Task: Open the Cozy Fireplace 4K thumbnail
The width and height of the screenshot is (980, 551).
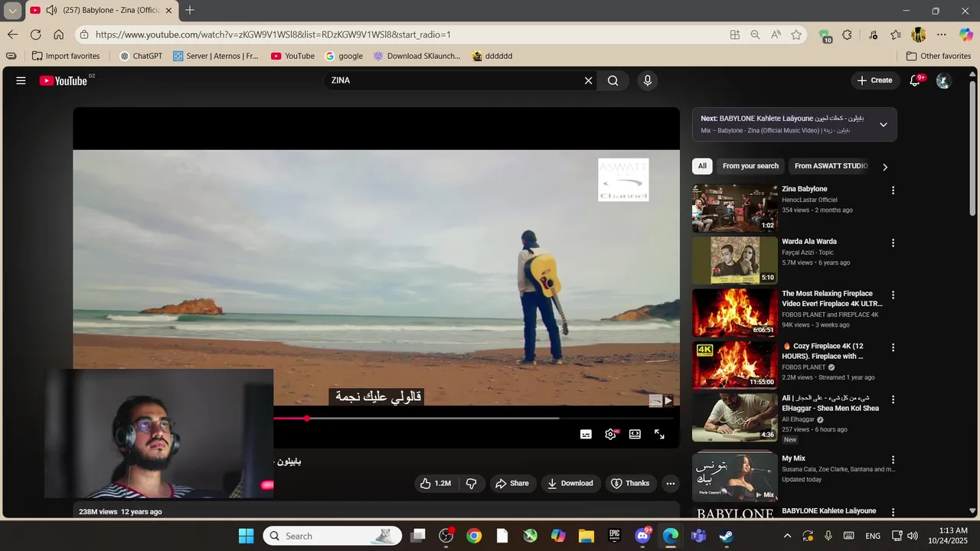Action: (x=735, y=365)
